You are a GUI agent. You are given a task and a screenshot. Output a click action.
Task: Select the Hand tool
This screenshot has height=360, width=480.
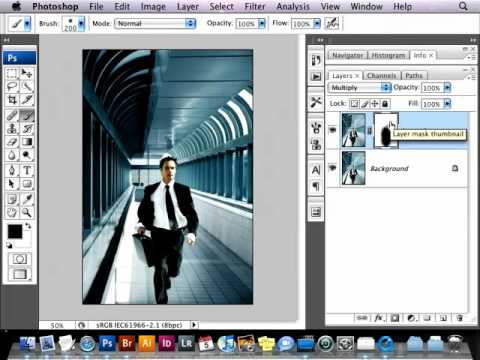click(x=12, y=212)
